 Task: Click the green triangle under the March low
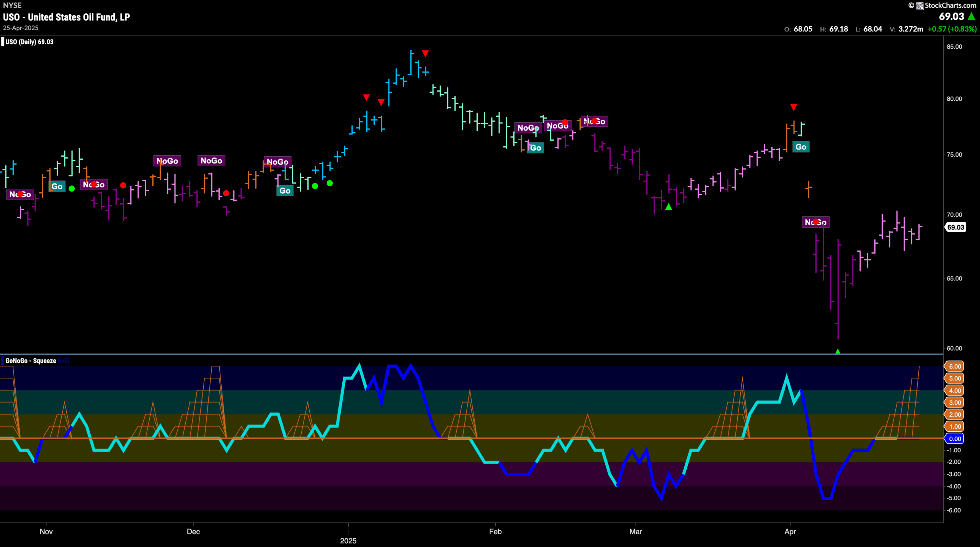668,207
